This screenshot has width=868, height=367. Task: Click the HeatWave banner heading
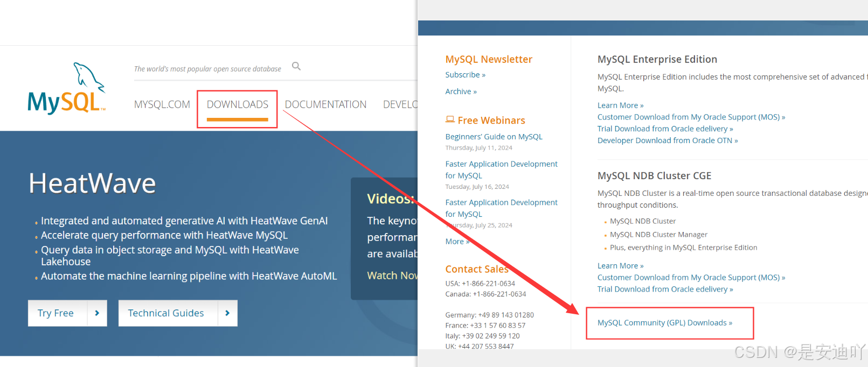click(92, 183)
